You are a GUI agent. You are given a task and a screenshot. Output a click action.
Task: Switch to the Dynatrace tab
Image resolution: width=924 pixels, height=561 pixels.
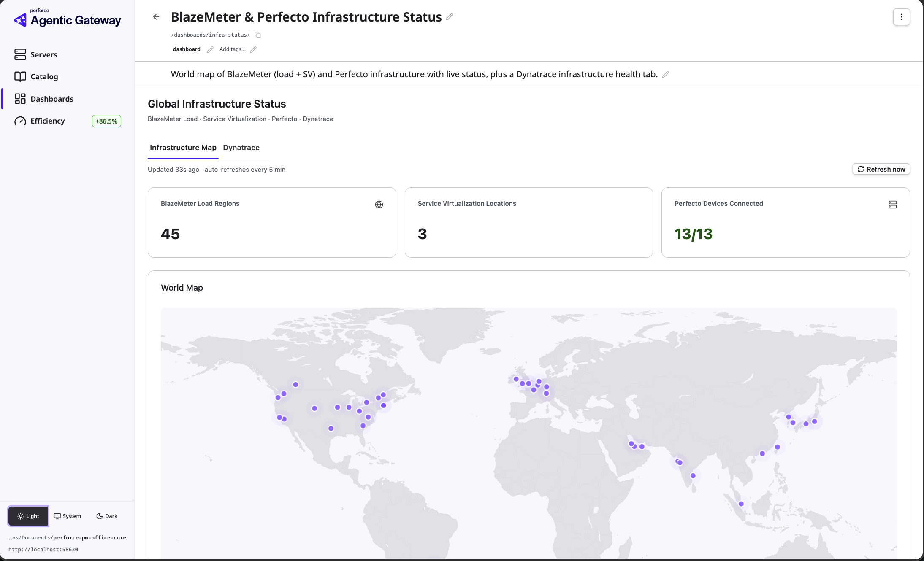pos(241,148)
